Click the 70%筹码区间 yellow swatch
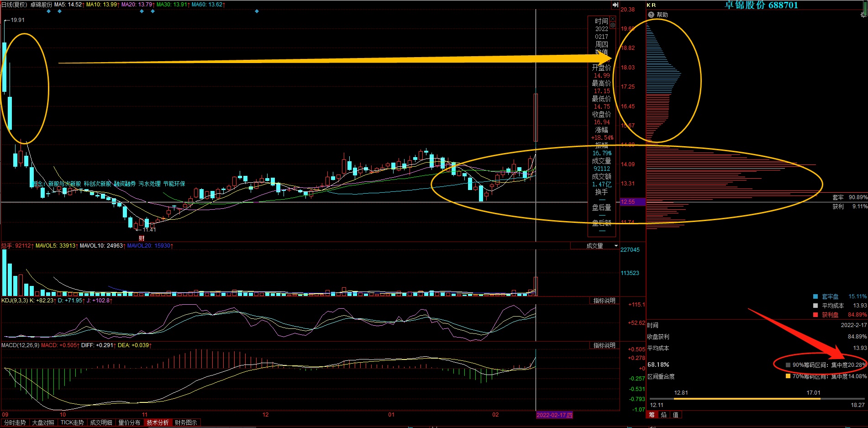Viewport: 868px width, 428px height. click(788, 376)
